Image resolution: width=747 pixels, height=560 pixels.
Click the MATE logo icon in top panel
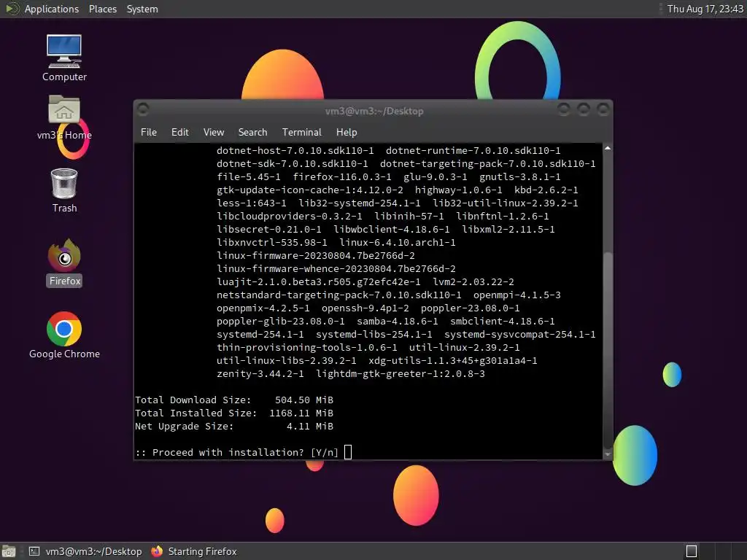(x=12, y=9)
